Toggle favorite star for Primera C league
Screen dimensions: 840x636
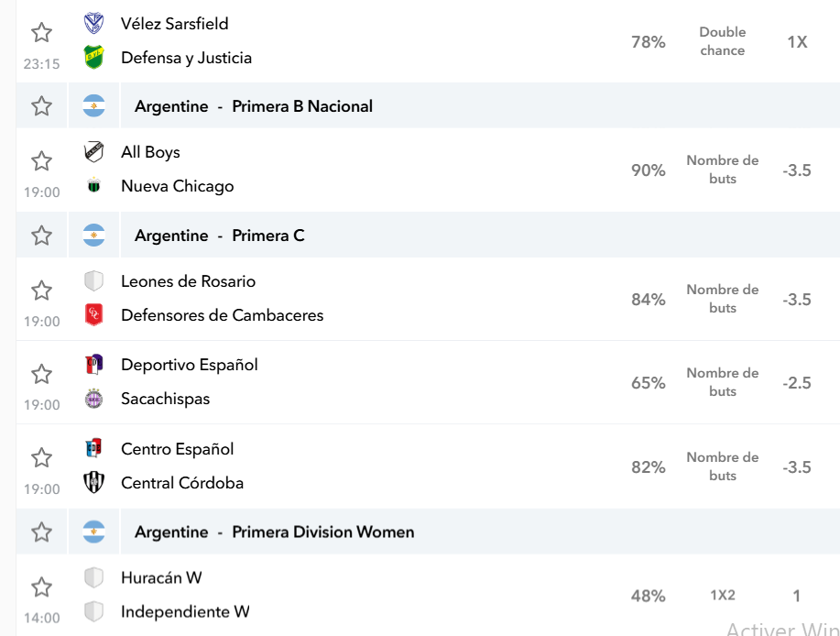(41, 236)
